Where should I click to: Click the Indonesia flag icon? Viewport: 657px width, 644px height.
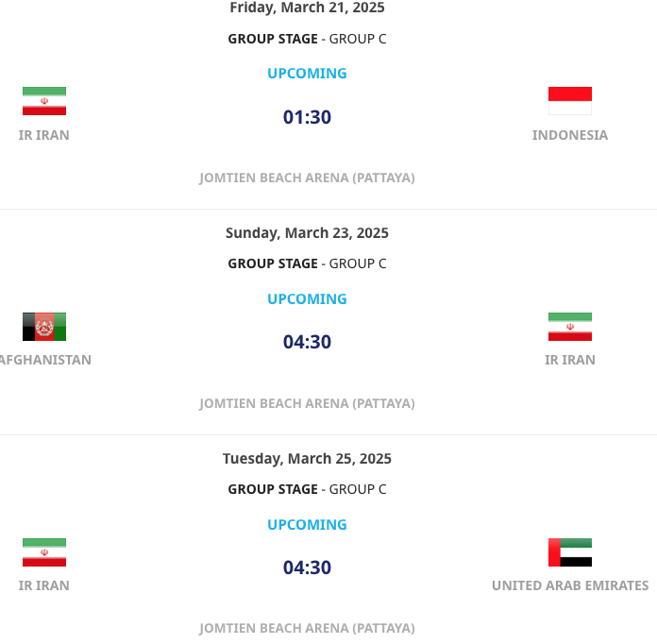569,101
